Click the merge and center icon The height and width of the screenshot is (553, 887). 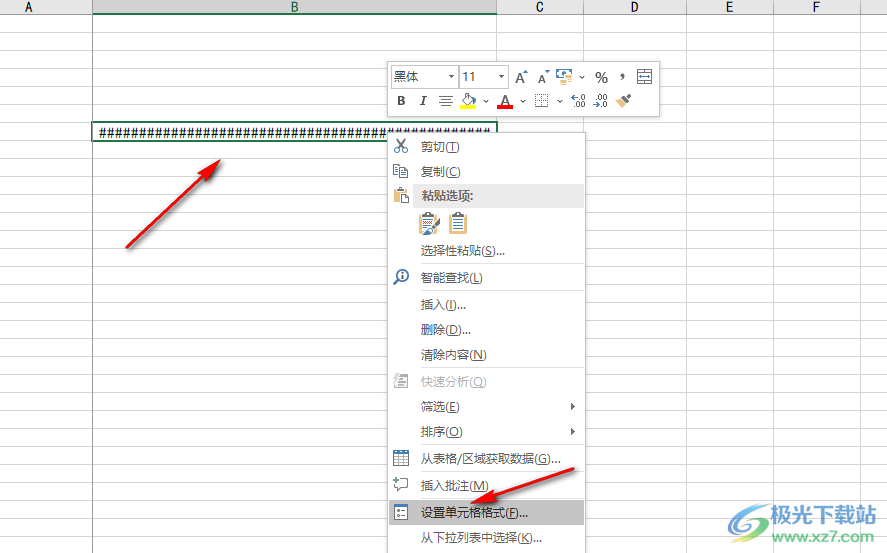coord(644,77)
